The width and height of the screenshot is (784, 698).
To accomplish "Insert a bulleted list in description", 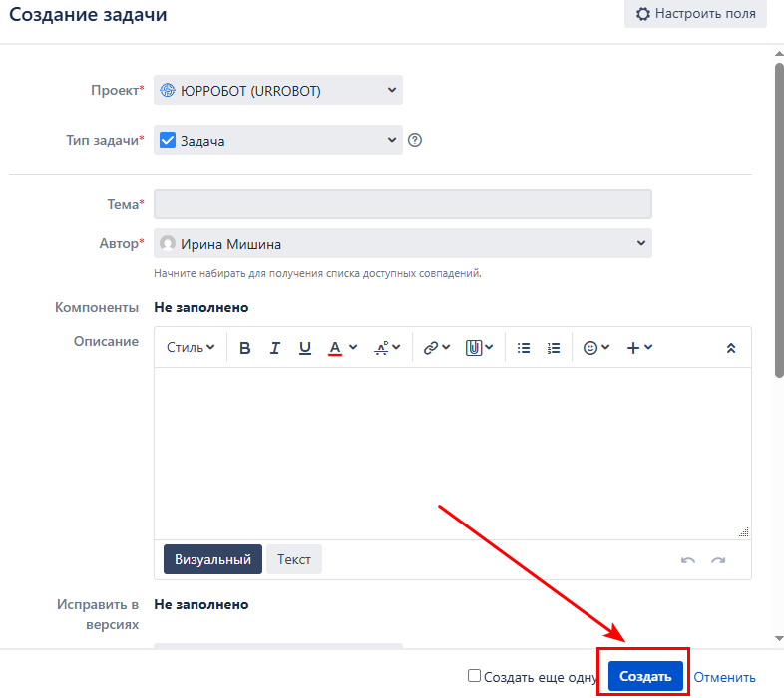I will [x=524, y=348].
